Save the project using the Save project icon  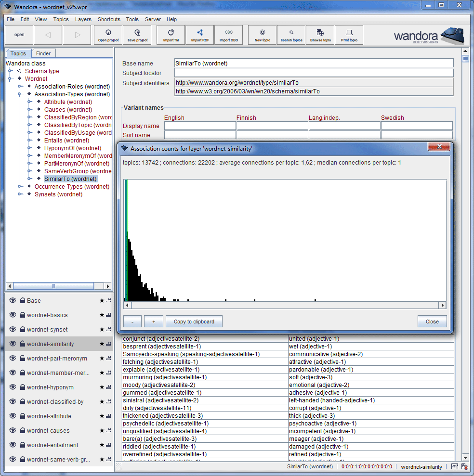137,35
